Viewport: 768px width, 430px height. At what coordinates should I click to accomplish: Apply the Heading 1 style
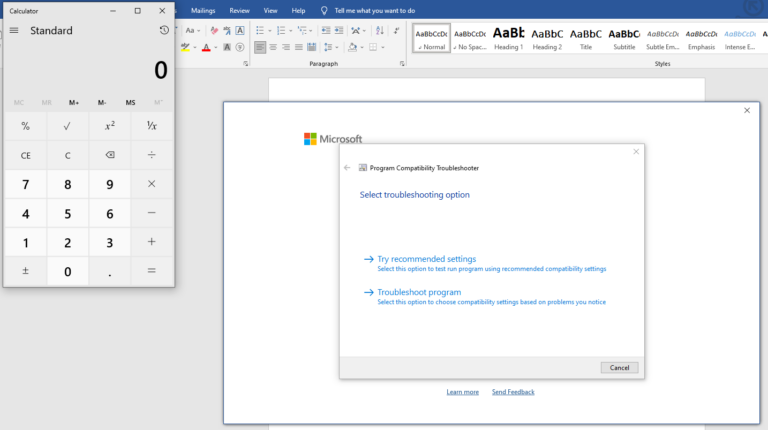[x=508, y=38]
